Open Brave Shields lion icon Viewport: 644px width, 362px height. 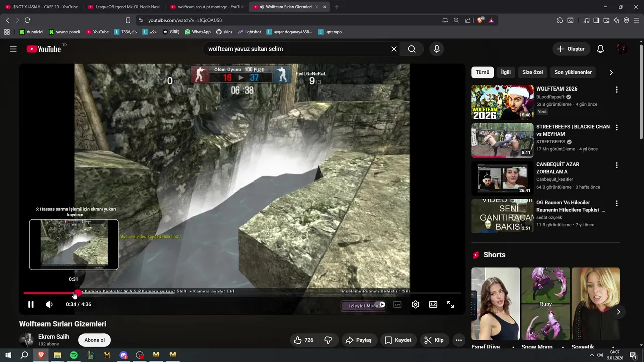(x=480, y=20)
